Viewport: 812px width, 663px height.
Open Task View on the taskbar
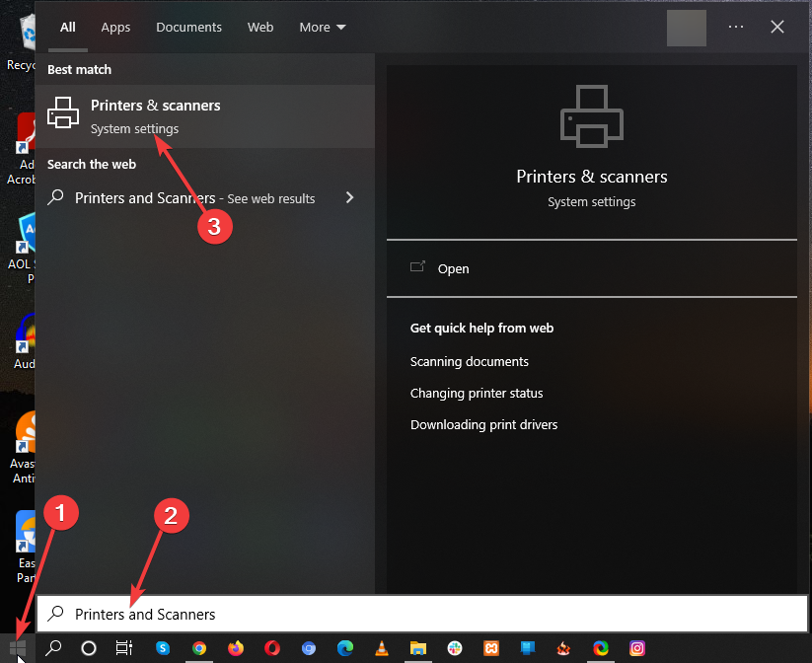coord(123,648)
